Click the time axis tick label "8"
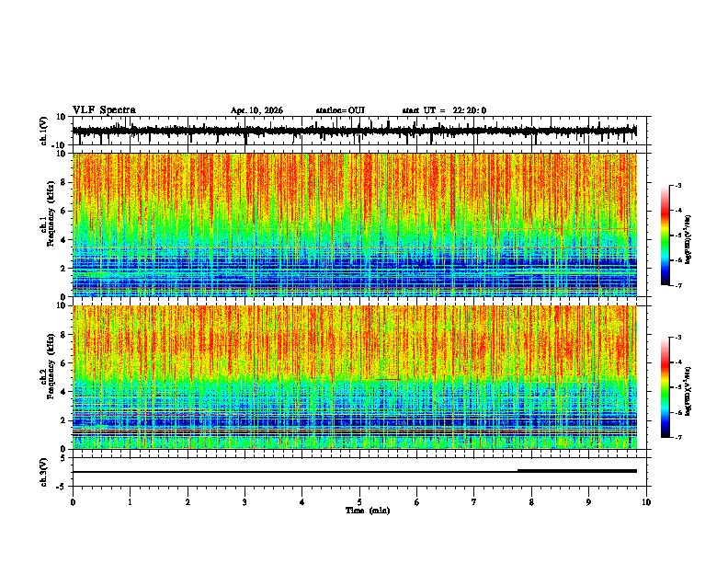The image size is (728, 563). pyautogui.click(x=531, y=502)
